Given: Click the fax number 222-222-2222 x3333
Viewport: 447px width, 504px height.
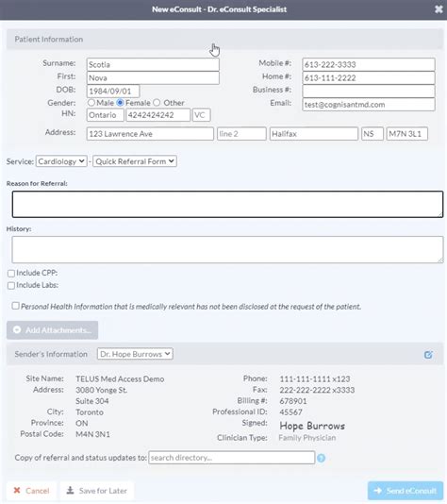Looking at the screenshot, I should tap(317, 390).
